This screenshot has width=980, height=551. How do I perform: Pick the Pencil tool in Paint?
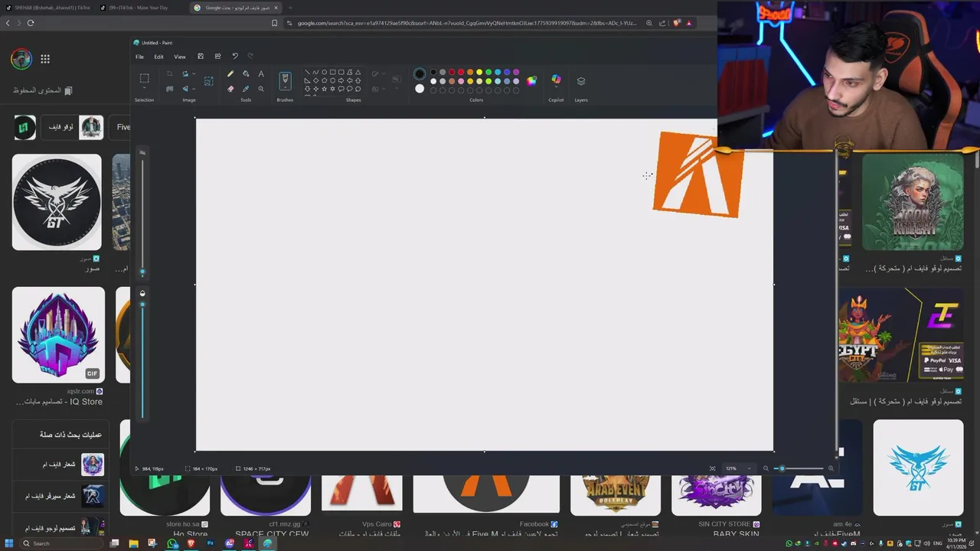point(230,73)
